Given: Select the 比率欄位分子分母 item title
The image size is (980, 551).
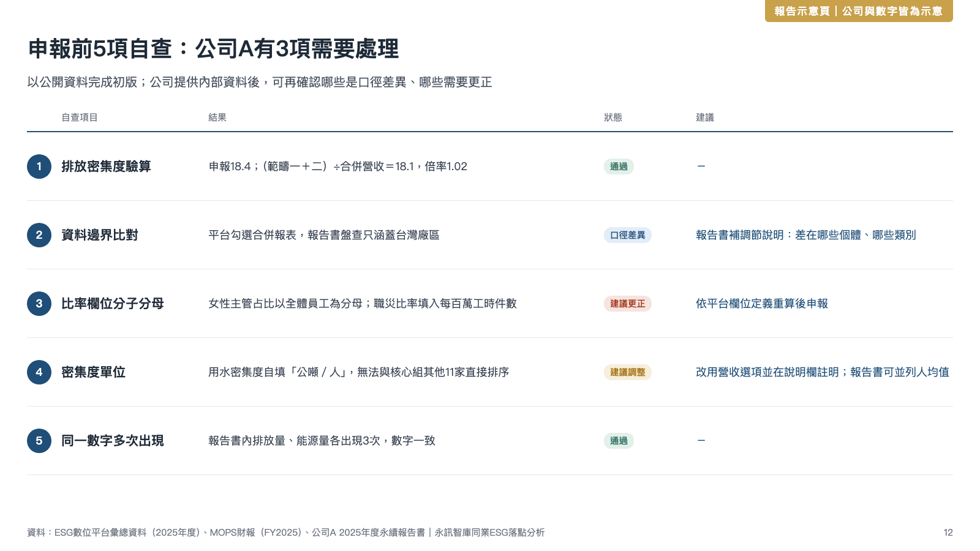Looking at the screenshot, I should click(x=113, y=304).
